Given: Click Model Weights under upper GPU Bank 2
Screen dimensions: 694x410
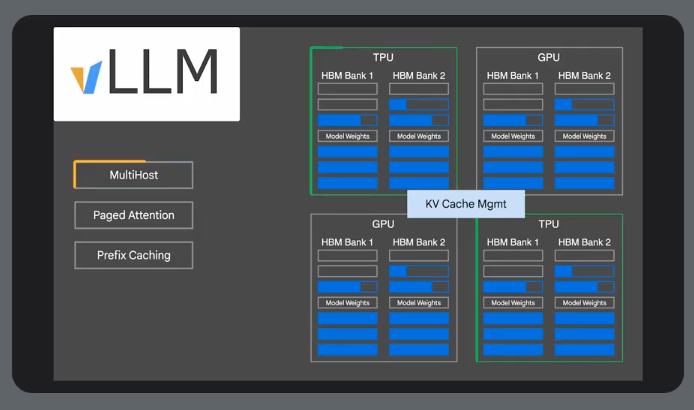Looking at the screenshot, I should pyautogui.click(x=584, y=136).
